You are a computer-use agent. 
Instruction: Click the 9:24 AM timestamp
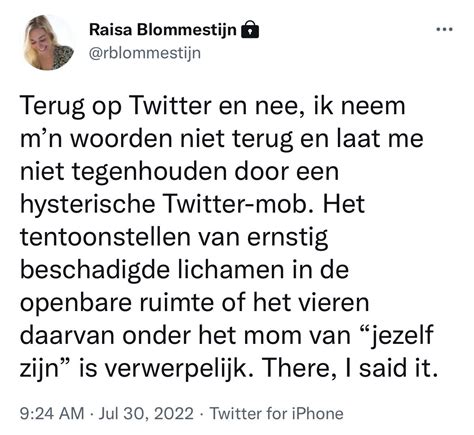tap(52, 413)
